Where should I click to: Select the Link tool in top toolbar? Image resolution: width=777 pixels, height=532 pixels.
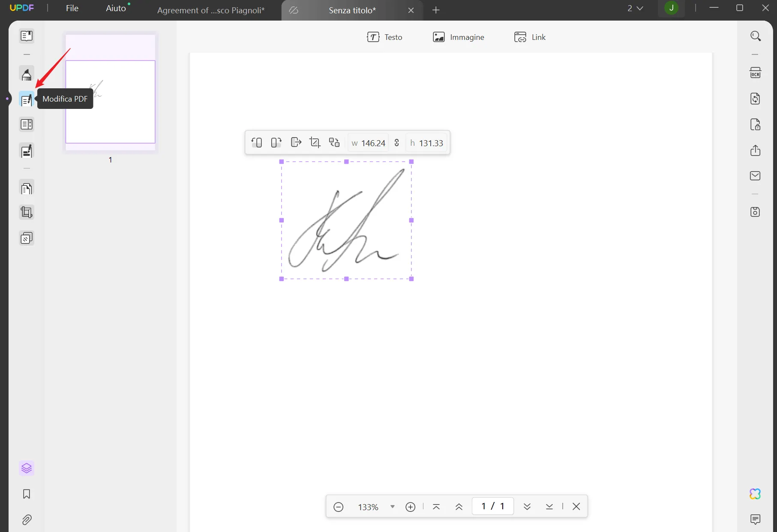tap(530, 37)
